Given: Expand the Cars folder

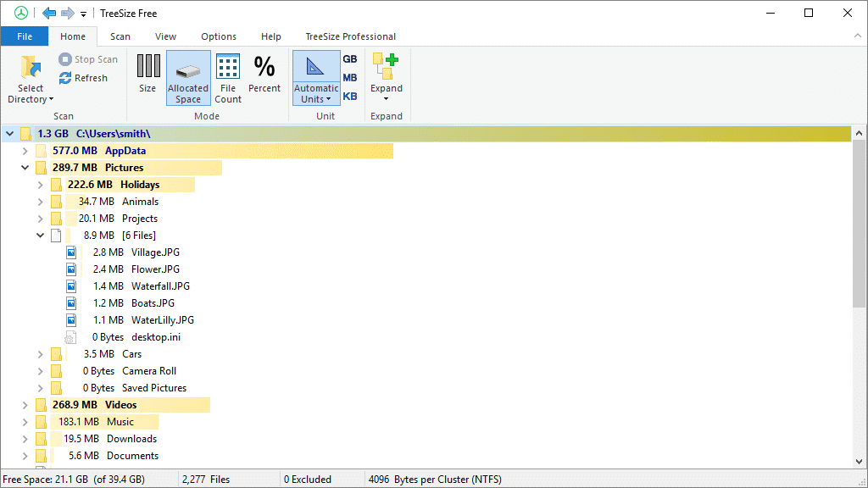Looking at the screenshot, I should [40, 354].
